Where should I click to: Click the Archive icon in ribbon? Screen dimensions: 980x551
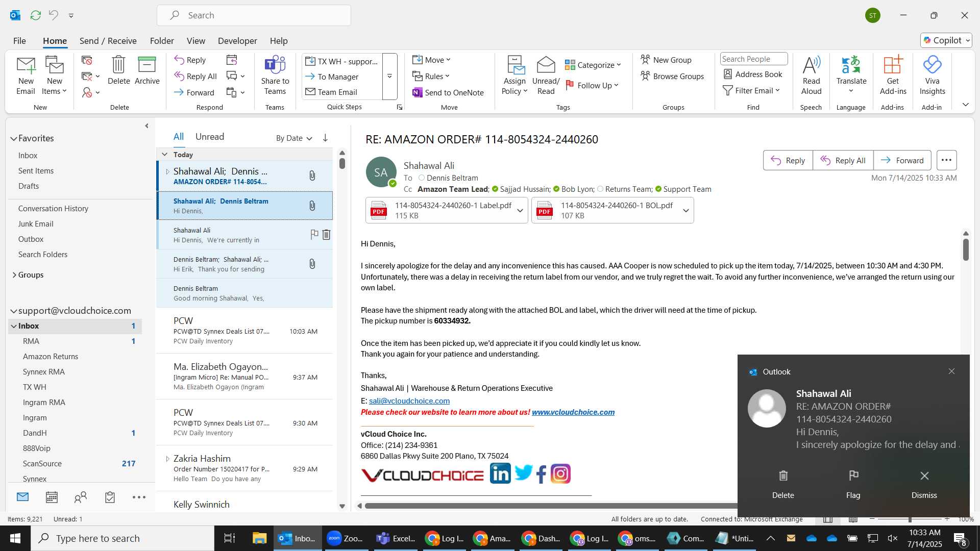tap(147, 70)
